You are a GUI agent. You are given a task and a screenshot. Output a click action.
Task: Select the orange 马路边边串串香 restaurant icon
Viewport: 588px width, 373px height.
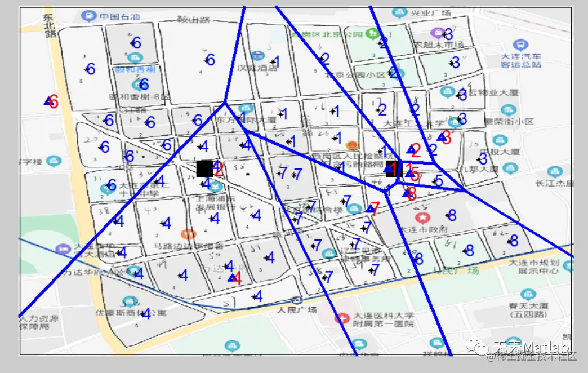188,234
